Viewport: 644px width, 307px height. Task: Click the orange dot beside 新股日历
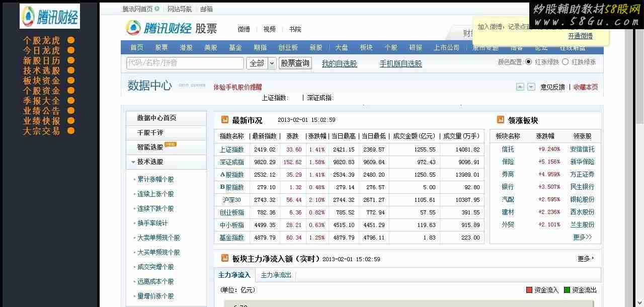coord(71,60)
